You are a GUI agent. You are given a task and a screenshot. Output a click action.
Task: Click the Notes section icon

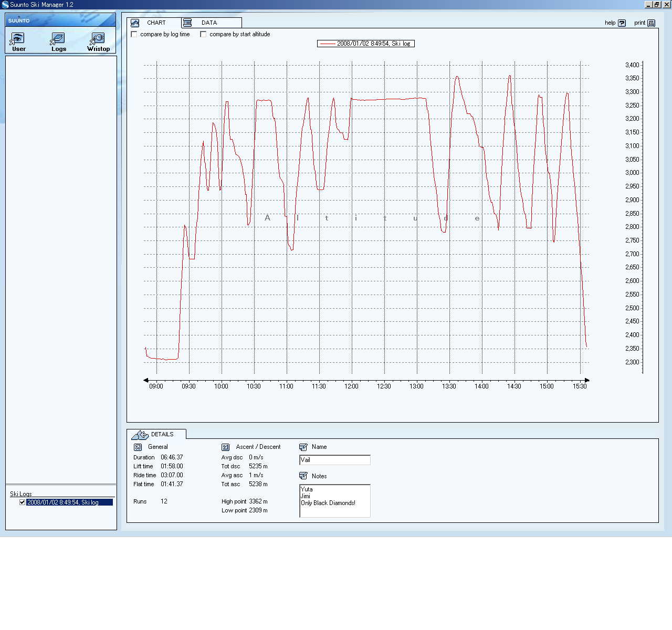[303, 476]
